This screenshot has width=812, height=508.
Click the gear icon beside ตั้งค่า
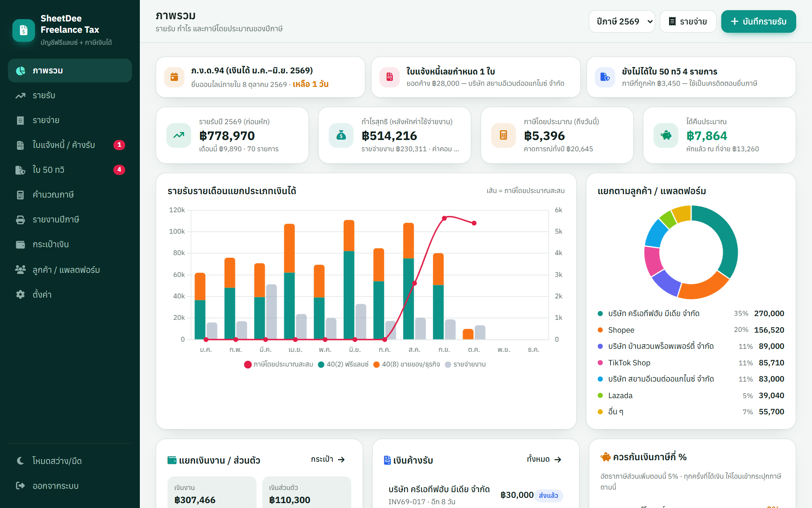pyautogui.click(x=20, y=294)
